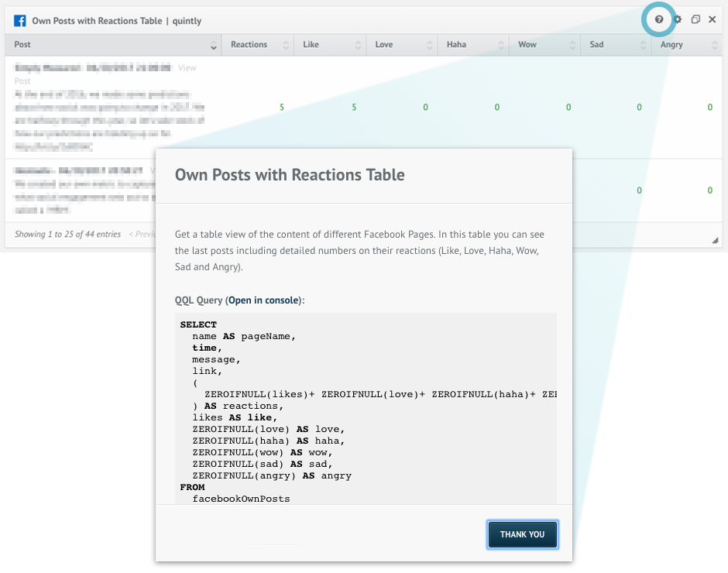Click the 'likes AS like,' query line
Image resolution: width=728 pixels, height=573 pixels.
pyautogui.click(x=235, y=417)
